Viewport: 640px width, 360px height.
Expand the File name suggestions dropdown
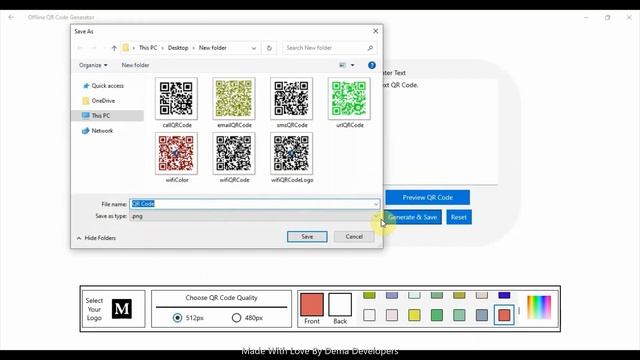pos(376,204)
